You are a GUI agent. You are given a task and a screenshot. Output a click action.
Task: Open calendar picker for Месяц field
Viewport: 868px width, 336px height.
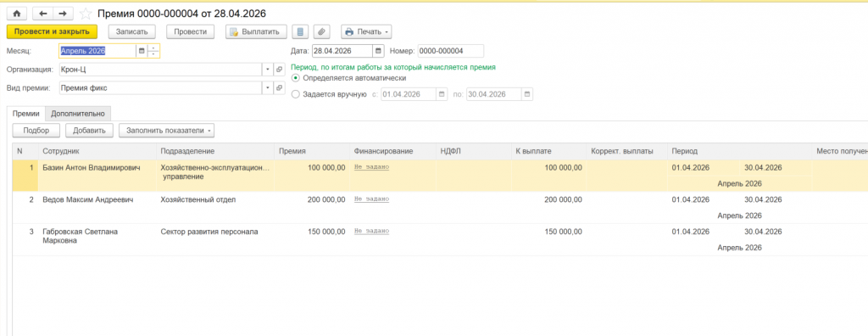click(x=142, y=51)
